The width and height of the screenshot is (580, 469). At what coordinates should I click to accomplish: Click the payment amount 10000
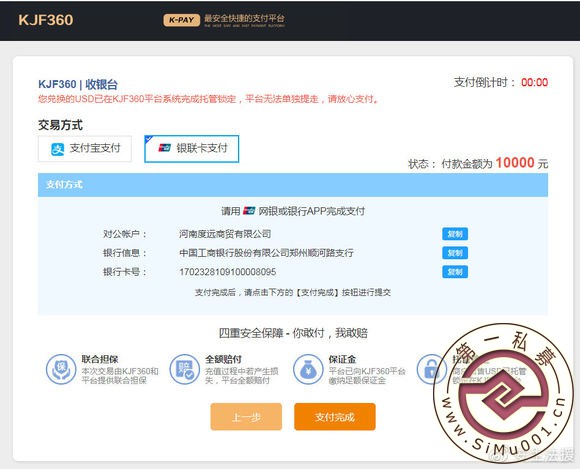(x=515, y=163)
